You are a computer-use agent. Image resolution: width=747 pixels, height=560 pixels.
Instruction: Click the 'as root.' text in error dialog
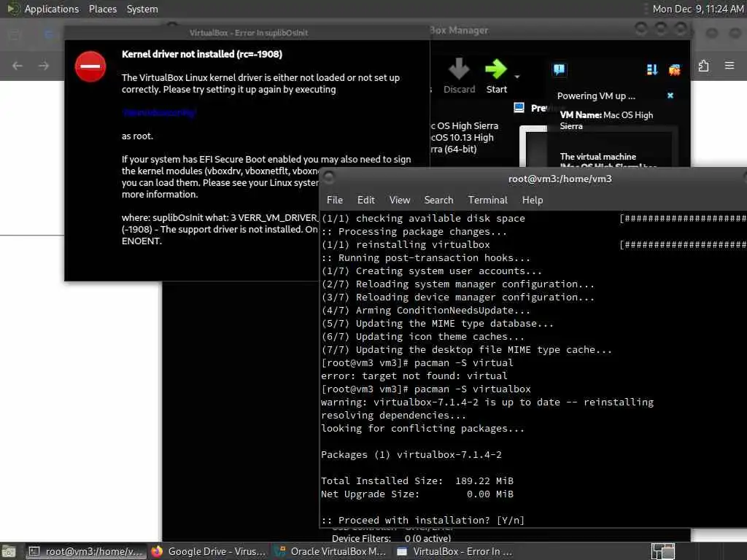tap(137, 136)
